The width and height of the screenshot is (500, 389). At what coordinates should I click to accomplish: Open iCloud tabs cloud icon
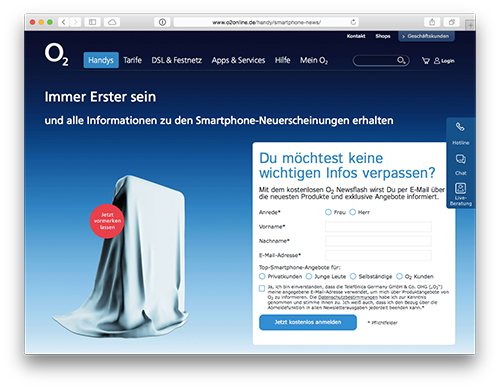click(x=112, y=22)
